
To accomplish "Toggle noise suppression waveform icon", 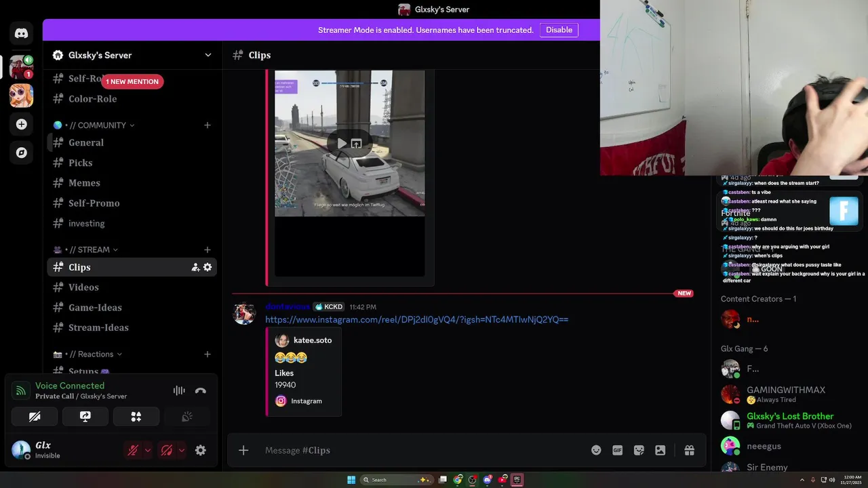I will pos(179,390).
